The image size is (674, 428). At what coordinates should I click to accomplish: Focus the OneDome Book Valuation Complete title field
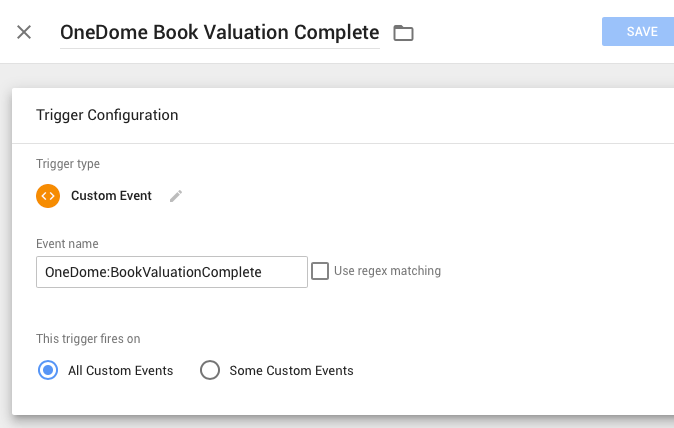click(x=220, y=33)
